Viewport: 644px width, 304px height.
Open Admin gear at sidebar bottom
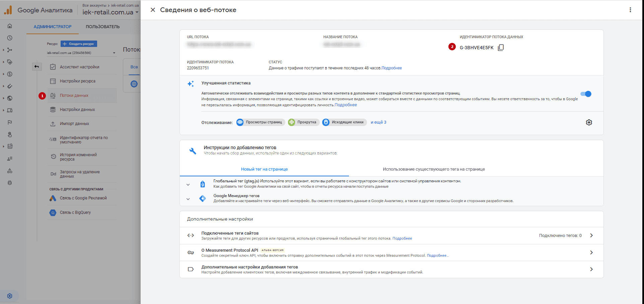(10, 296)
